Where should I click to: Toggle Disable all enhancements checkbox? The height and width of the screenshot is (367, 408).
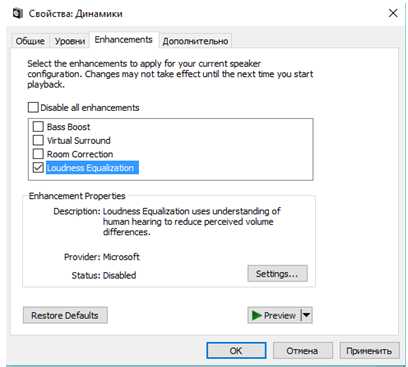coord(33,107)
